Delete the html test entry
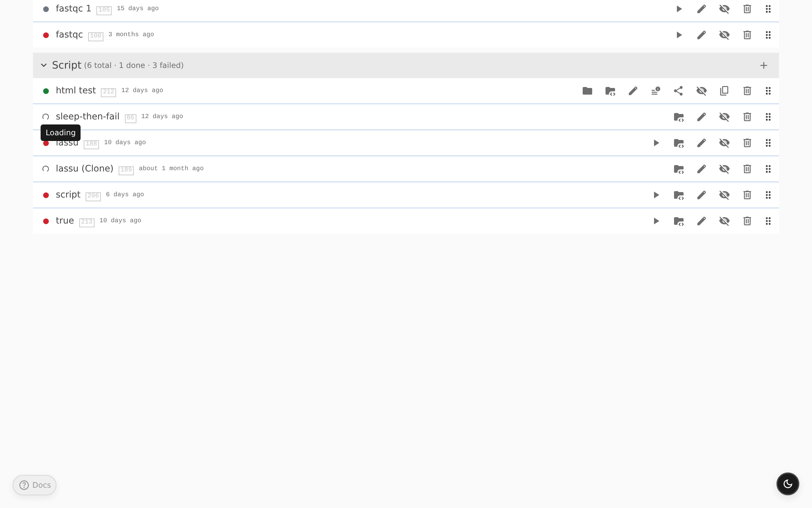This screenshot has width=812, height=508. [x=747, y=91]
